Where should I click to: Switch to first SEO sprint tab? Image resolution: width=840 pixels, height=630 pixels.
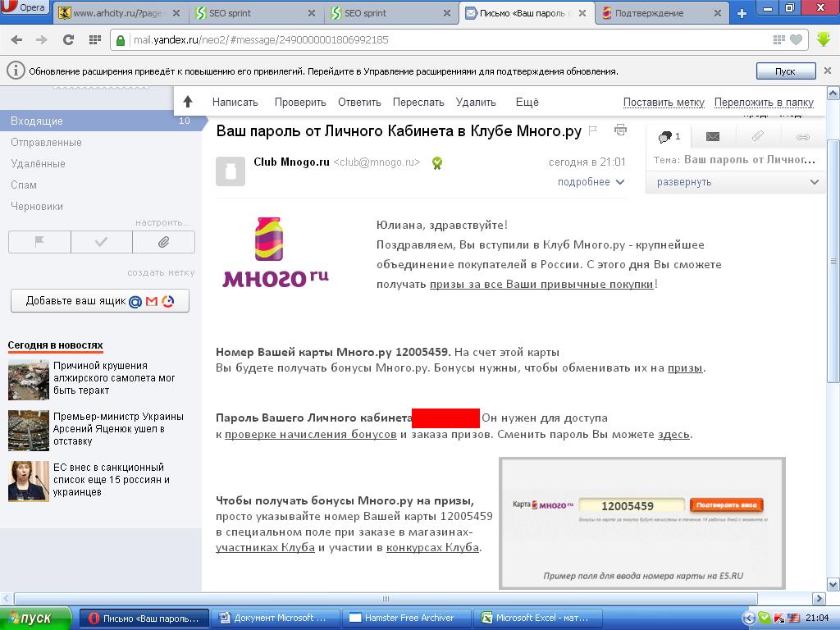click(x=256, y=13)
